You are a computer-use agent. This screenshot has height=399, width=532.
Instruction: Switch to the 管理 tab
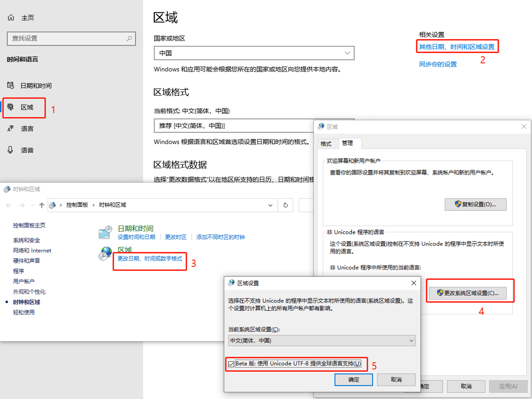click(x=347, y=143)
